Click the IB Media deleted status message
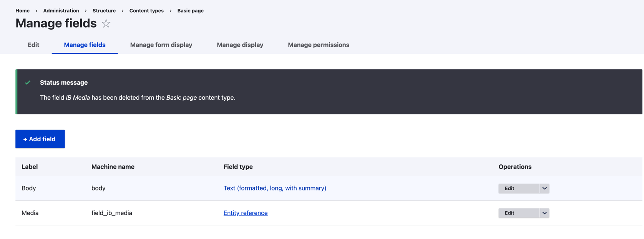Screen dimensions: 644x239 pyautogui.click(x=138, y=98)
